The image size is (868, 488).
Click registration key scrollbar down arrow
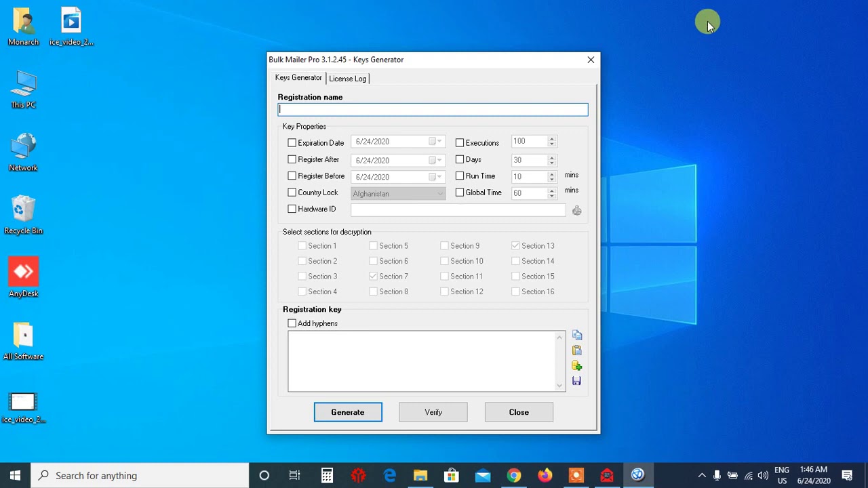click(x=560, y=386)
